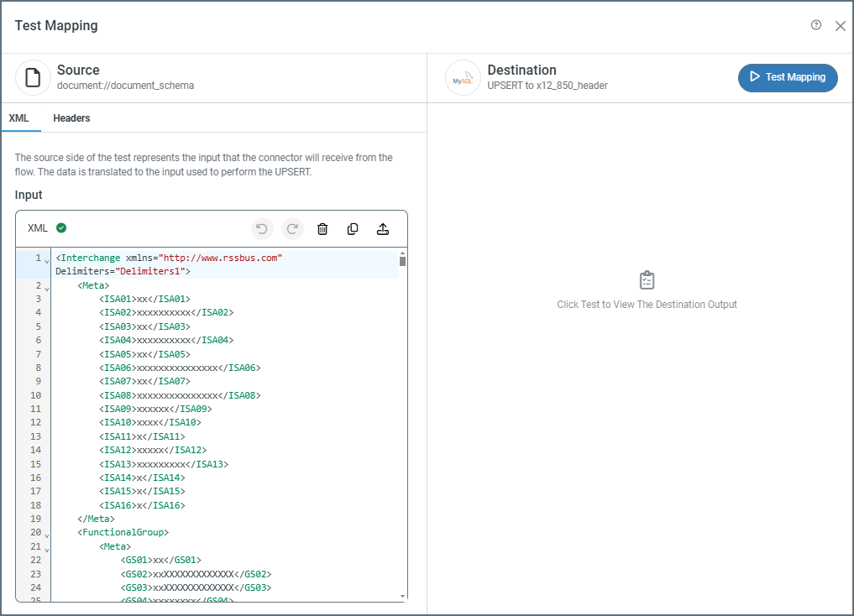Image resolution: width=854 pixels, height=616 pixels.
Task: Click the redo icon in XML toolbar
Action: 292,228
